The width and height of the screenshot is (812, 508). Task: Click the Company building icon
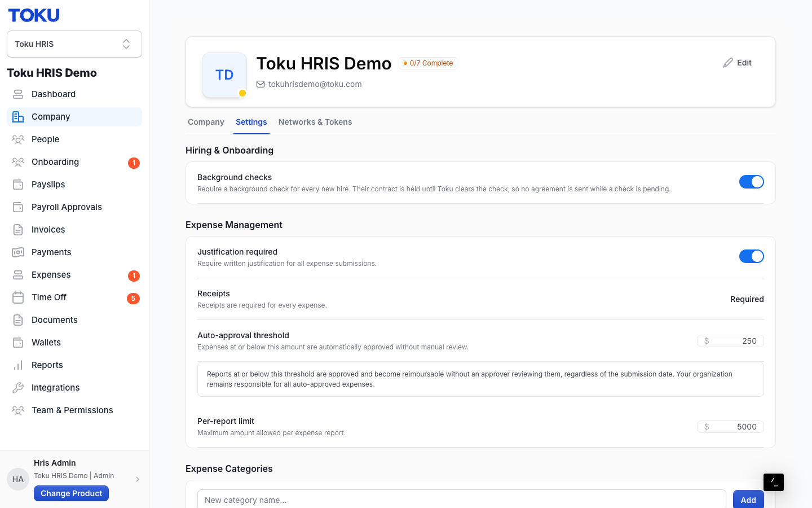(x=18, y=117)
